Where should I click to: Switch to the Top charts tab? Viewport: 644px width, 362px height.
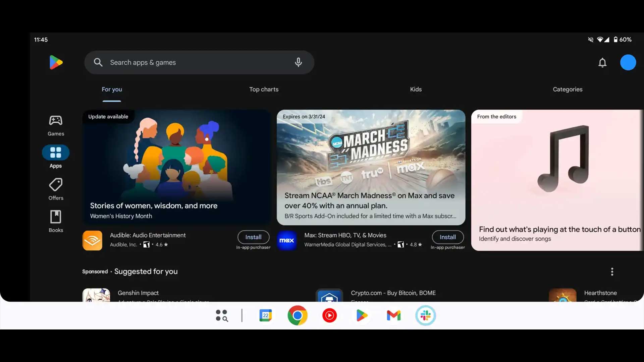(264, 89)
